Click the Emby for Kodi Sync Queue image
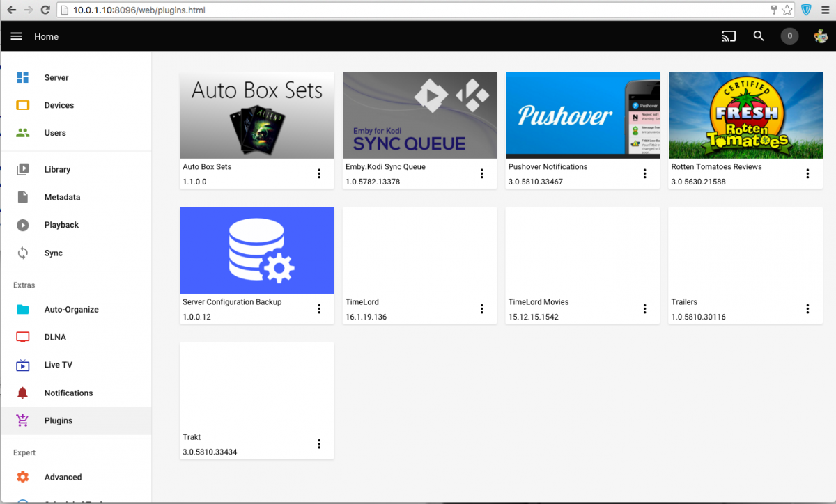The image size is (836, 504). point(420,116)
